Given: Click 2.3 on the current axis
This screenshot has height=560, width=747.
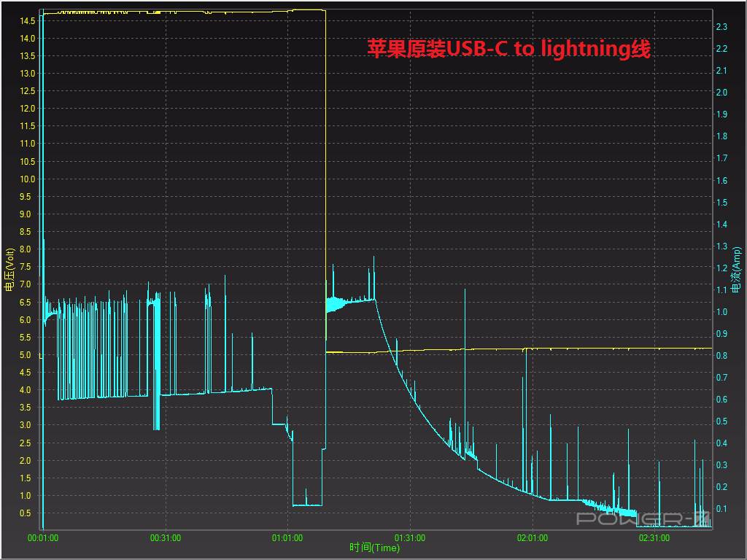Looking at the screenshot, I should pos(721,27).
